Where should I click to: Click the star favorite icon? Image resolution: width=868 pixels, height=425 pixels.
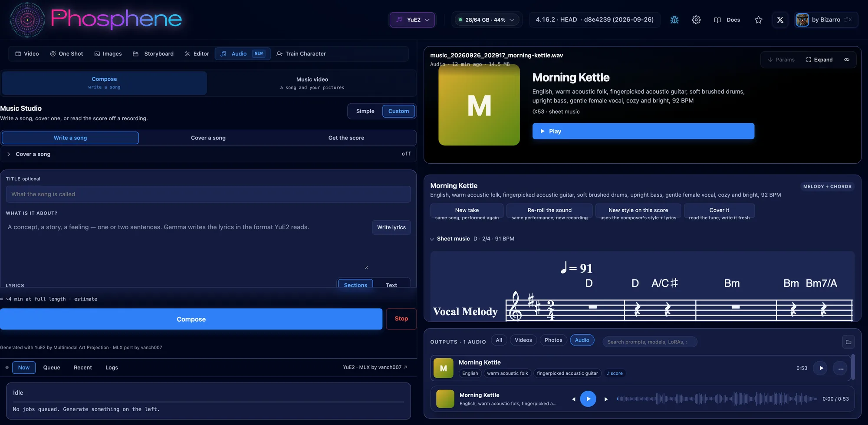point(758,20)
